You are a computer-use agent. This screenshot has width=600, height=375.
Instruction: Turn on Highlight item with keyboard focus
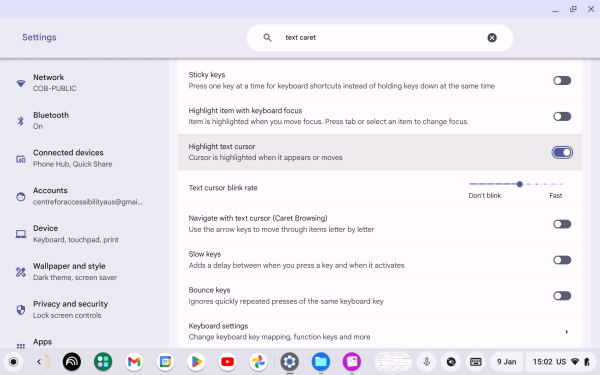click(562, 116)
